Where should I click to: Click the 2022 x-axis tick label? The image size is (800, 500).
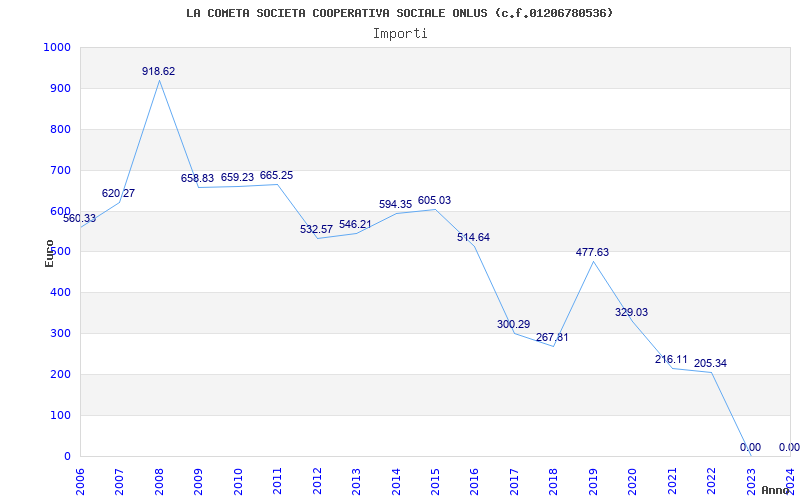[x=711, y=482]
